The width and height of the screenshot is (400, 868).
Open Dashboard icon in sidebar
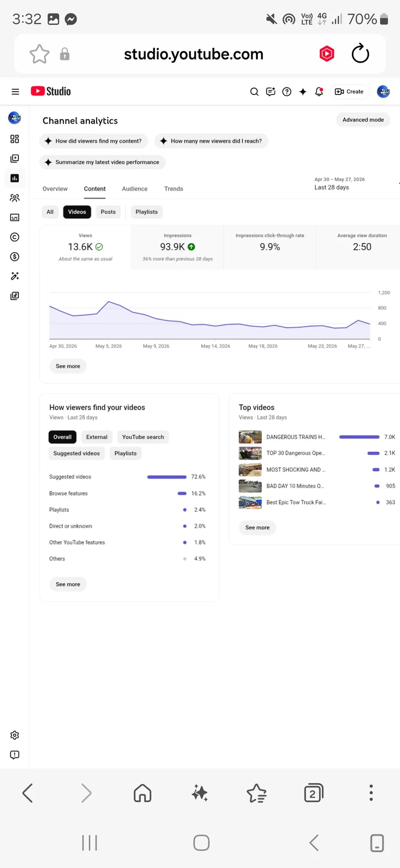click(x=15, y=139)
